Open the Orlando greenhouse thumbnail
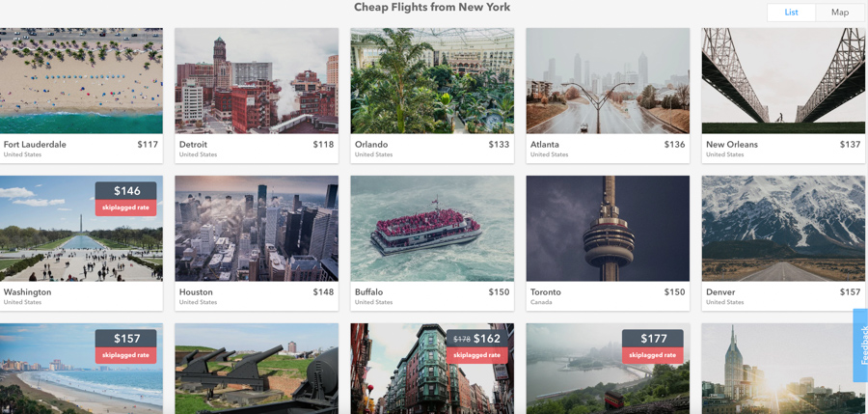This screenshot has height=414, width=868. [x=432, y=81]
